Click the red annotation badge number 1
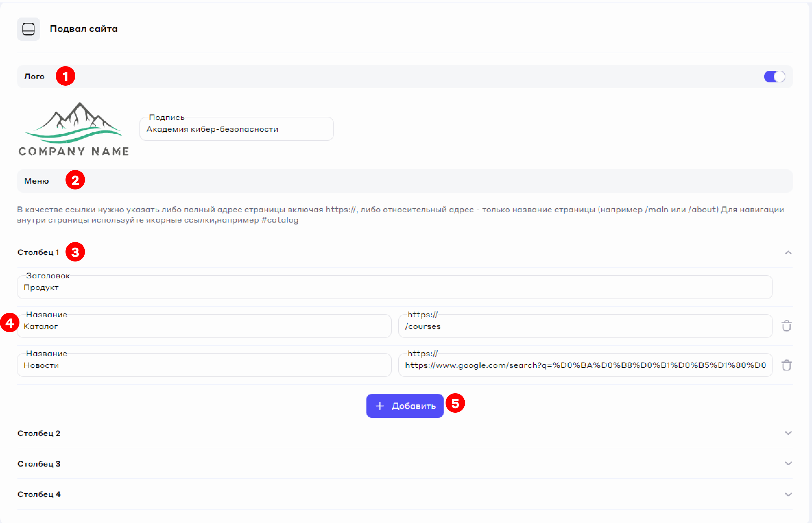Screen dimensions: 812x523 coord(66,76)
